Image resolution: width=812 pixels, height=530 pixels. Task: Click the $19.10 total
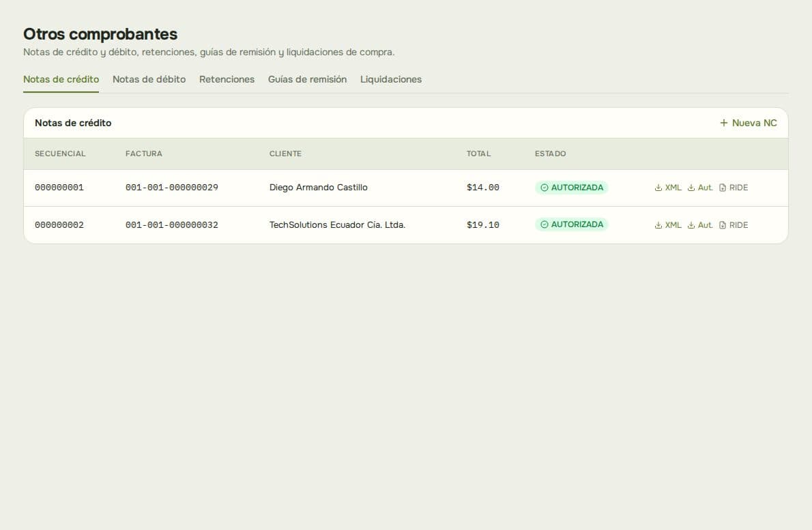point(482,224)
